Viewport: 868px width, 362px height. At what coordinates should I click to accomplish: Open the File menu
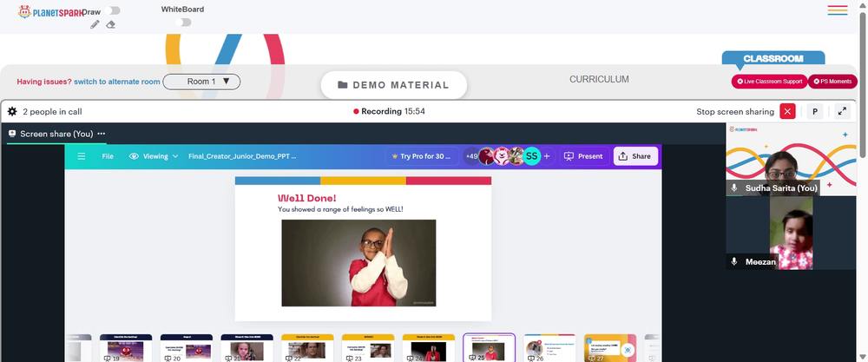[108, 156]
